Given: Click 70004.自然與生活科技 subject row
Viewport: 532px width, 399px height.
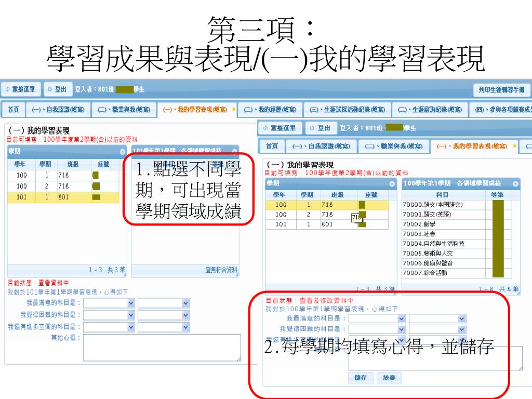Looking at the screenshot, I should point(457,244).
